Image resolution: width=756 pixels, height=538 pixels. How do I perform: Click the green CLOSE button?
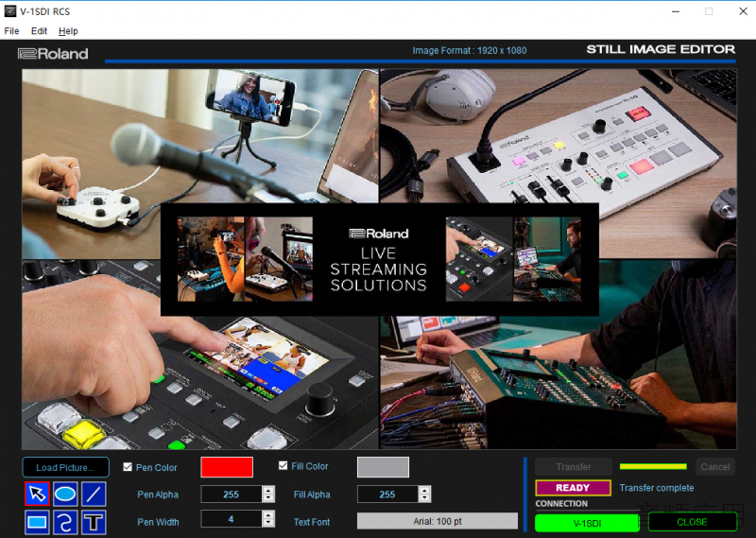point(692,522)
